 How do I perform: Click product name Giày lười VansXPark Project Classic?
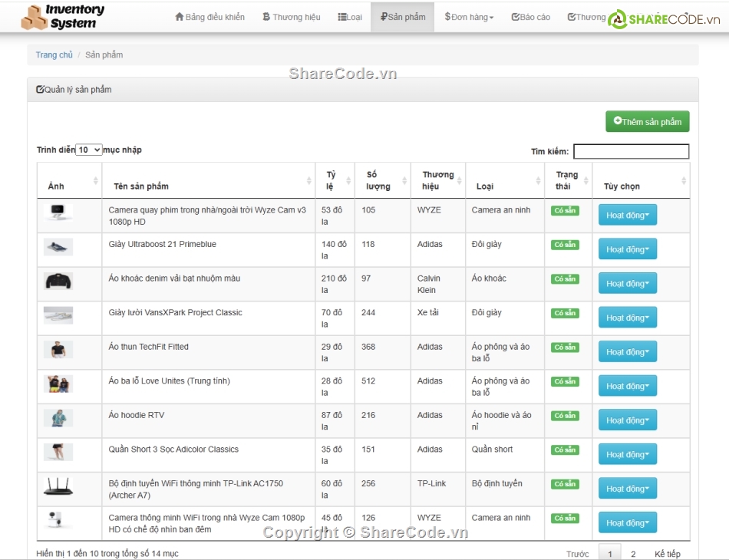pyautogui.click(x=175, y=312)
